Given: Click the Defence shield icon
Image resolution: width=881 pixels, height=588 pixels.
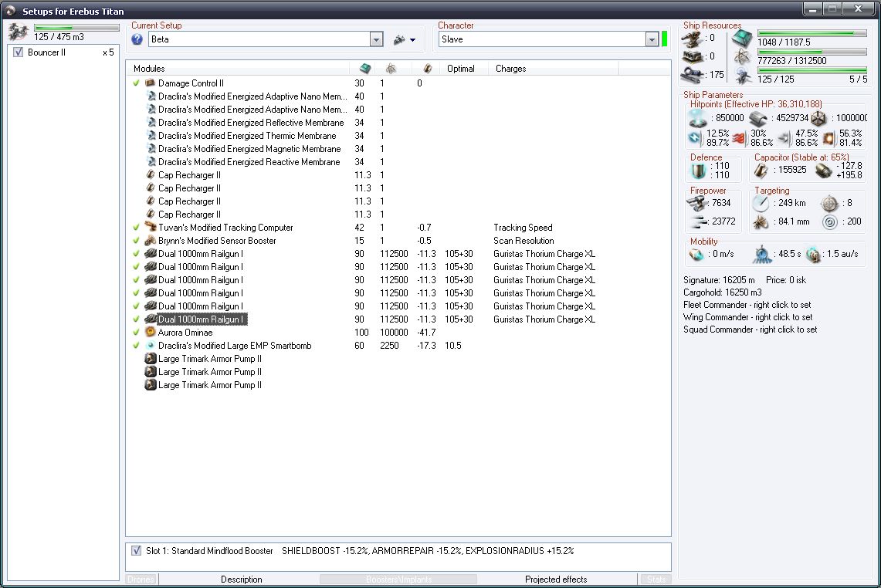Looking at the screenshot, I should (699, 171).
